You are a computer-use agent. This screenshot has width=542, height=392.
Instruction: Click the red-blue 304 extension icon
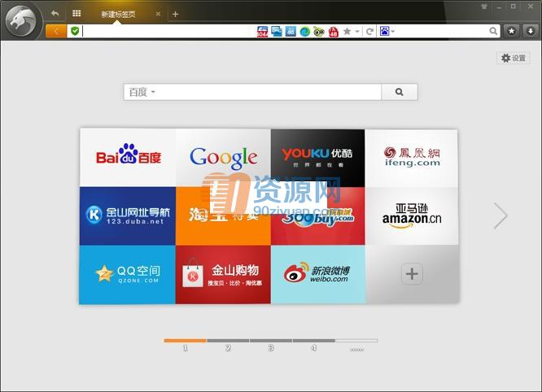(262, 32)
